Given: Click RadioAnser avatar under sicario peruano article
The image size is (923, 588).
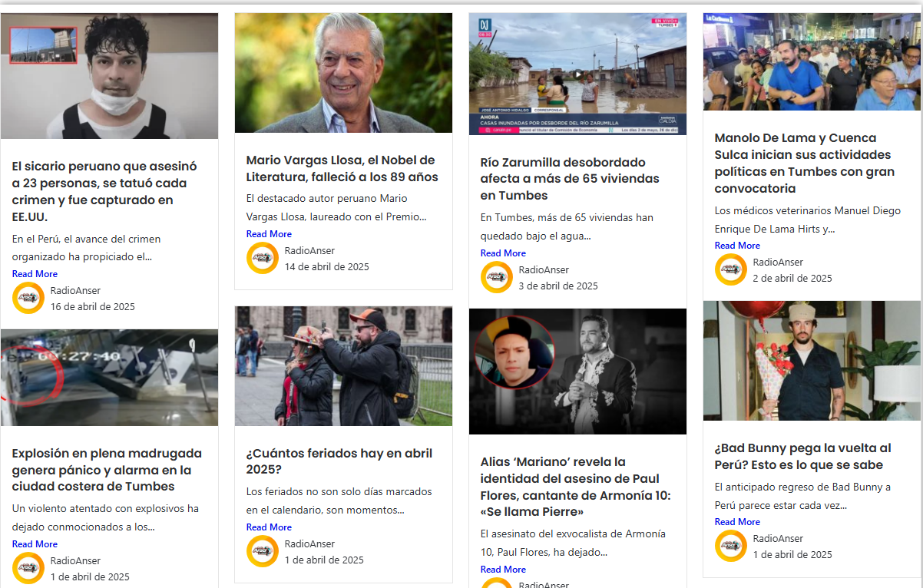Looking at the screenshot, I should coord(28,298).
